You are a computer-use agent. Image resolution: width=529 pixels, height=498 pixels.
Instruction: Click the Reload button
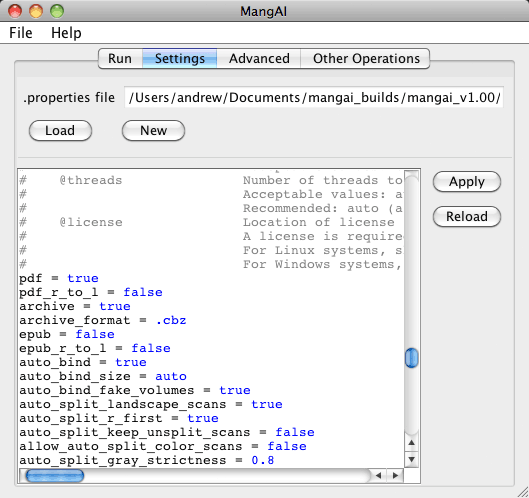[x=467, y=217]
